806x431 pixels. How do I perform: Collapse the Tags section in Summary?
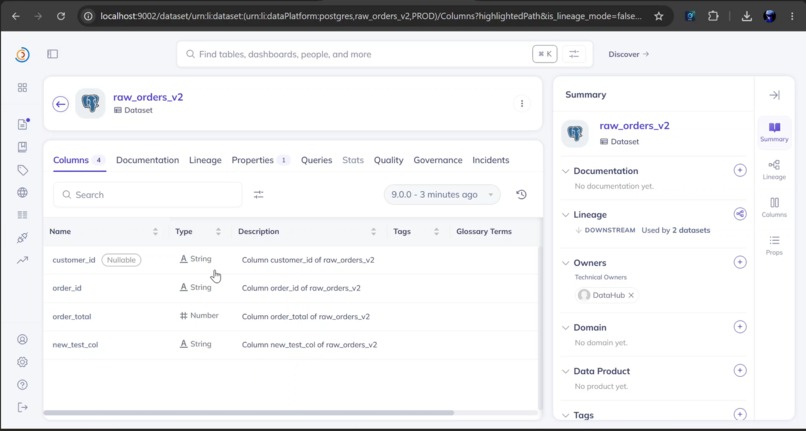565,415
